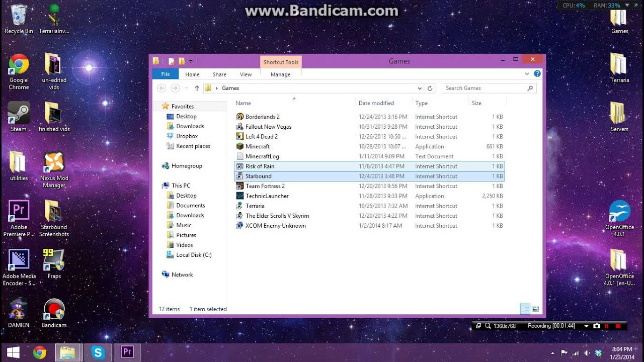Click Windows Start button
644x362 pixels.
[13, 352]
